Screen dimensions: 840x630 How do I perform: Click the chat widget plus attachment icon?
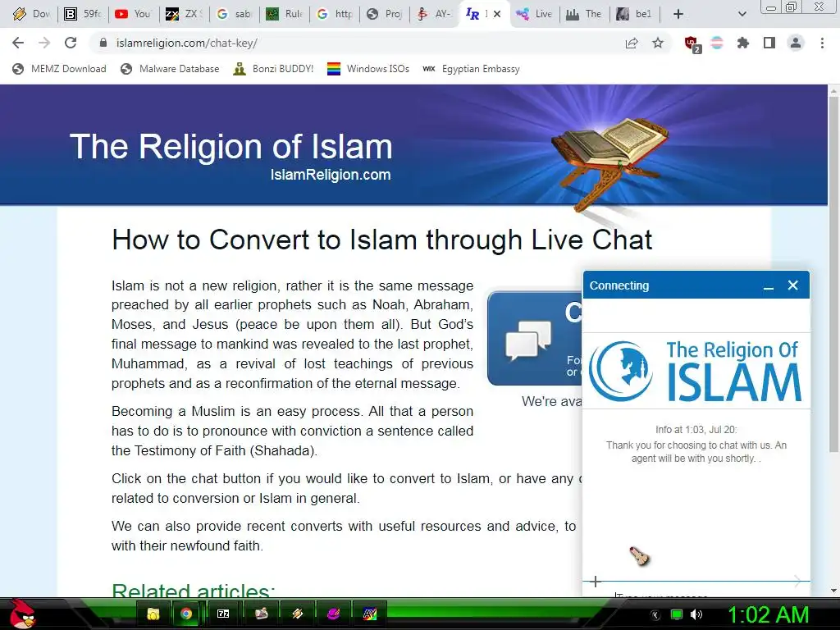pyautogui.click(x=596, y=582)
